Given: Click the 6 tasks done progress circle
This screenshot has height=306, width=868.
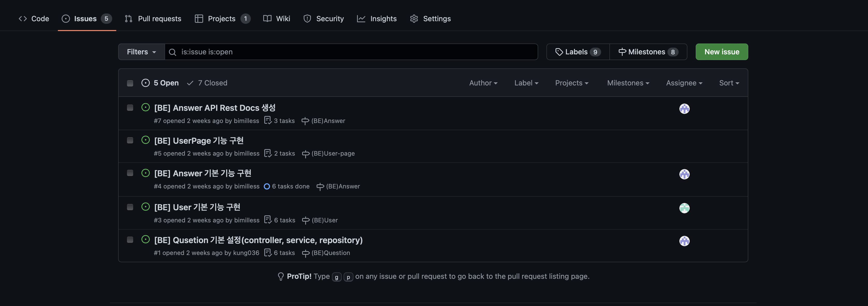Looking at the screenshot, I should pyautogui.click(x=267, y=186).
